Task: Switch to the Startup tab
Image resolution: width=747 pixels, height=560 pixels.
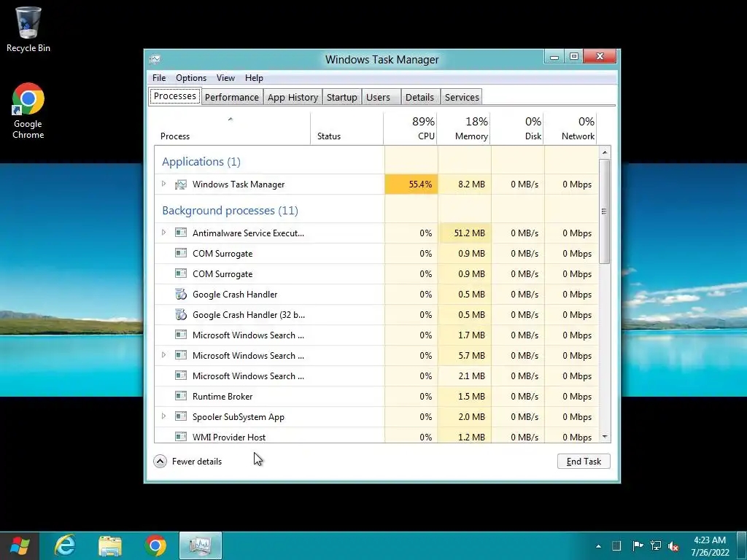Action: coord(341,97)
